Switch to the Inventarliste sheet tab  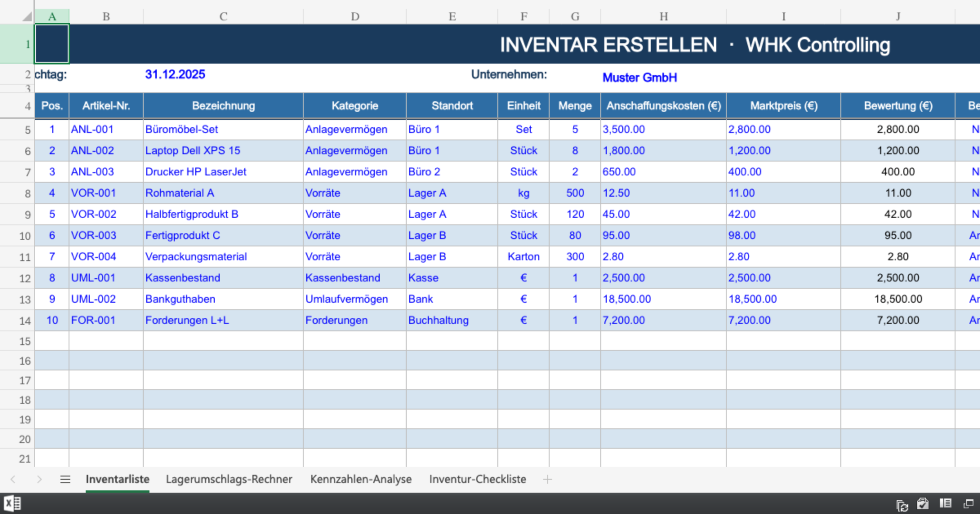(x=118, y=479)
